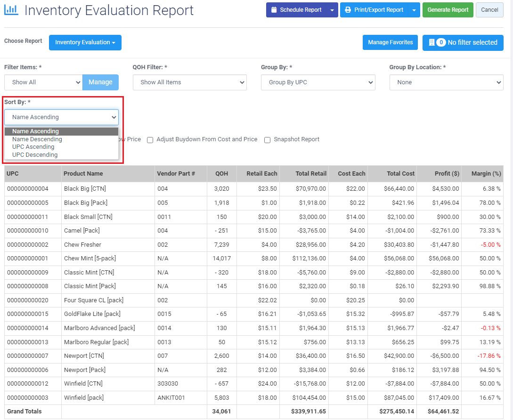This screenshot has height=420, width=513.
Task: Click the Inventory Evaluation Report title
Action: (x=109, y=10)
